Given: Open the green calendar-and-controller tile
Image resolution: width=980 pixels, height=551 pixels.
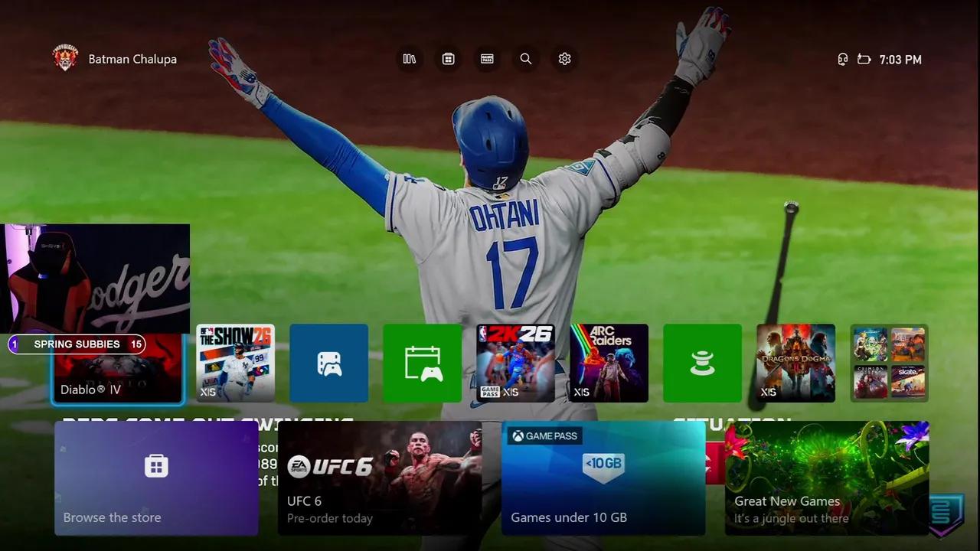Looking at the screenshot, I should [x=423, y=363].
